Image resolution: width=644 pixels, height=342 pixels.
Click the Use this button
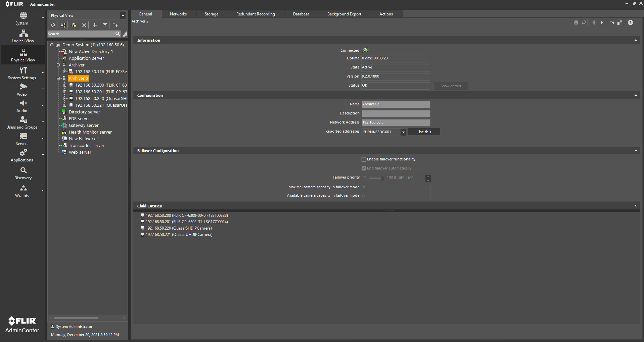pos(424,132)
